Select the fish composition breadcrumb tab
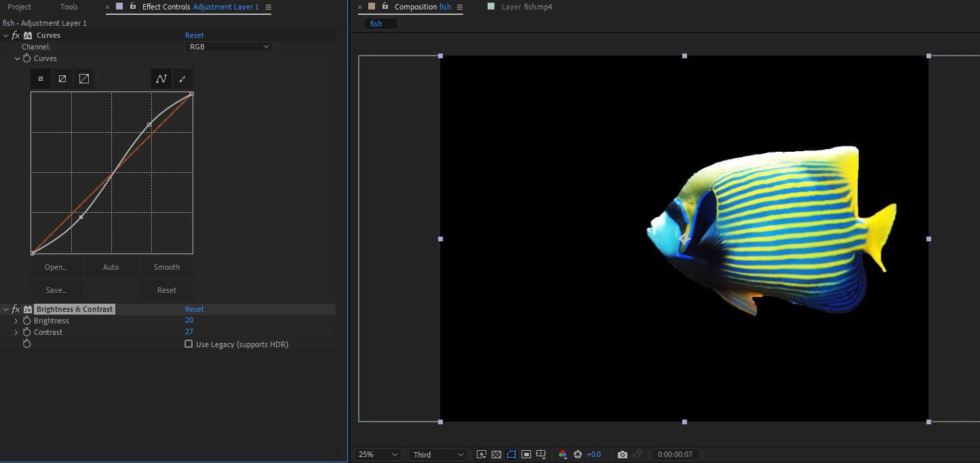Image resolution: width=980 pixels, height=463 pixels. [x=380, y=24]
